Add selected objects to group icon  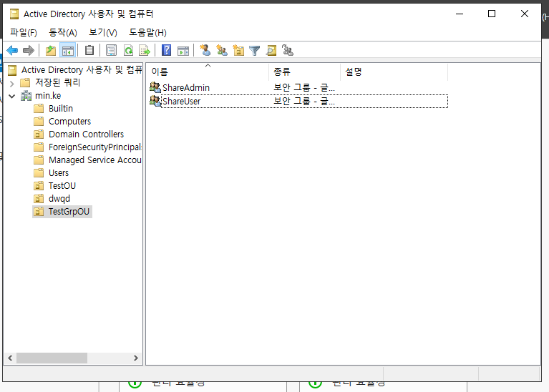point(288,50)
